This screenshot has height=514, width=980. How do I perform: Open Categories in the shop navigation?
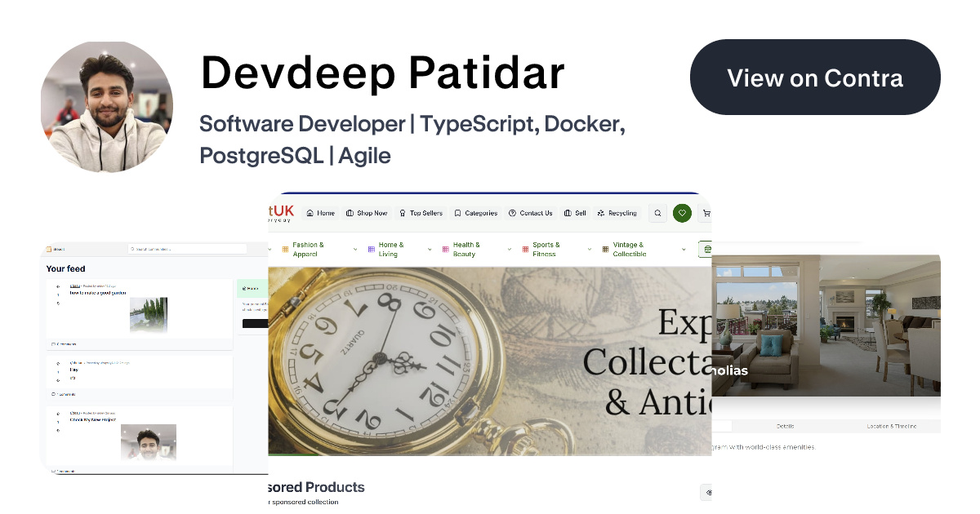tap(476, 213)
